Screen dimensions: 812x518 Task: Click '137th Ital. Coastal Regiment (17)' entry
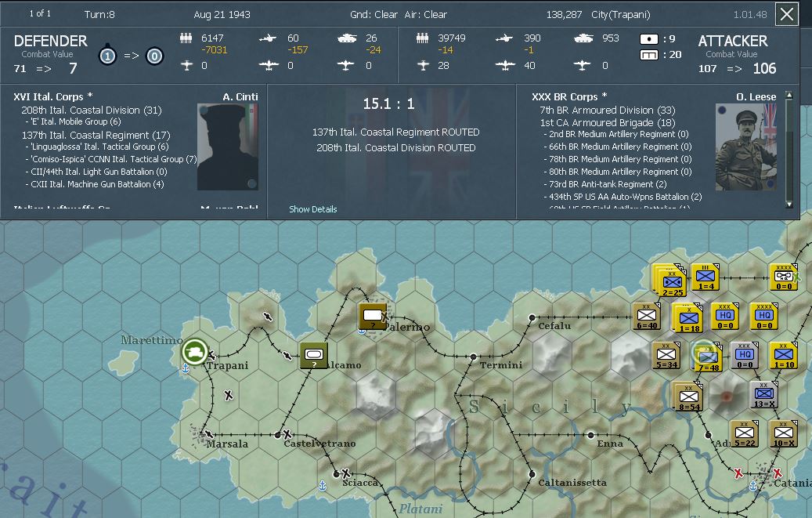click(96, 135)
